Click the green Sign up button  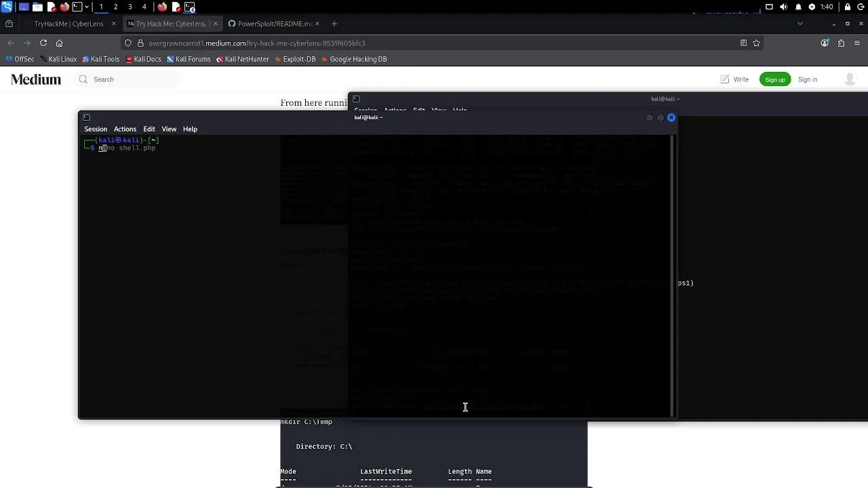tap(775, 79)
